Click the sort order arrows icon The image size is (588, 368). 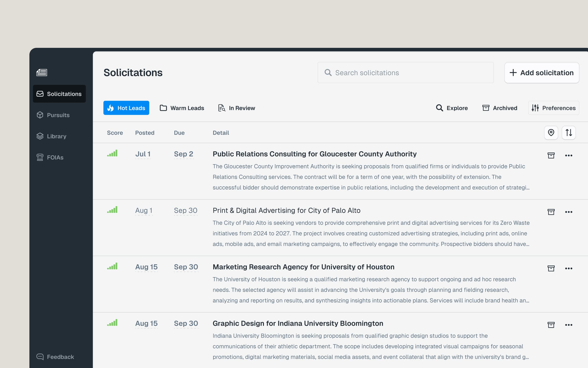point(568,133)
